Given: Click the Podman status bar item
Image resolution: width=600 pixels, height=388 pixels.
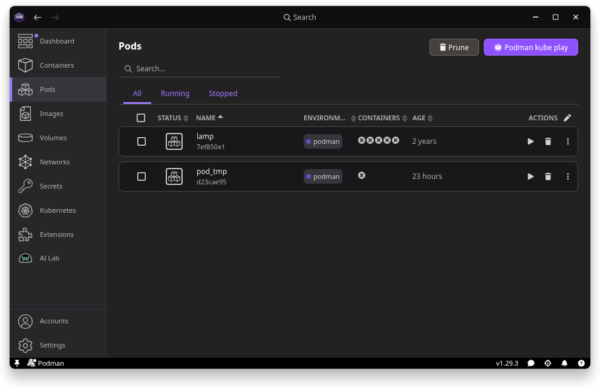Looking at the screenshot, I should pyautogui.click(x=46, y=363).
